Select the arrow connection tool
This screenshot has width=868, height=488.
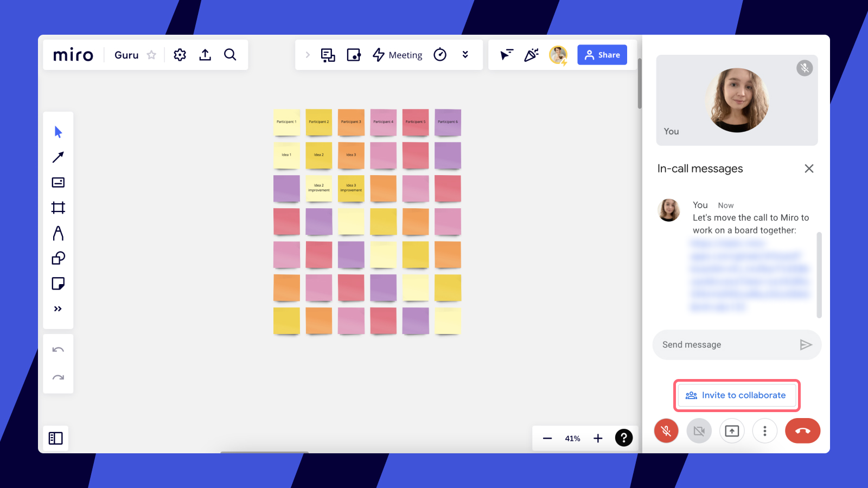[x=58, y=157]
